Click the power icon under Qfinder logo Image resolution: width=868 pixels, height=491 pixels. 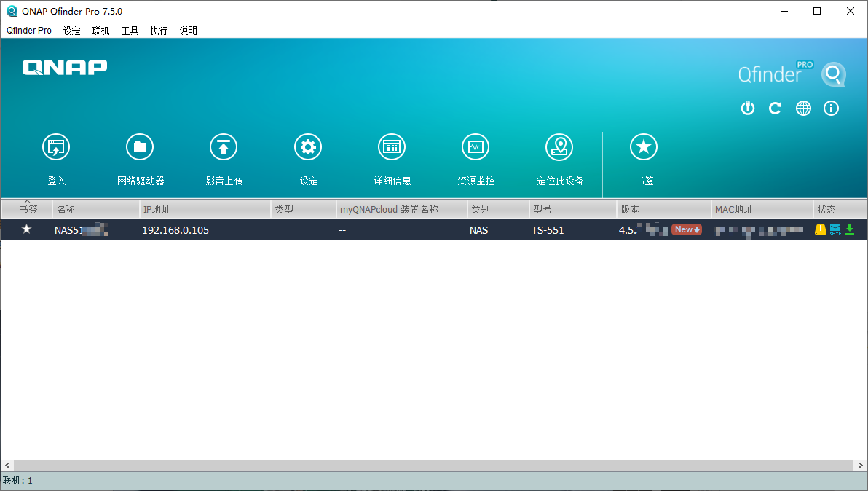point(747,109)
